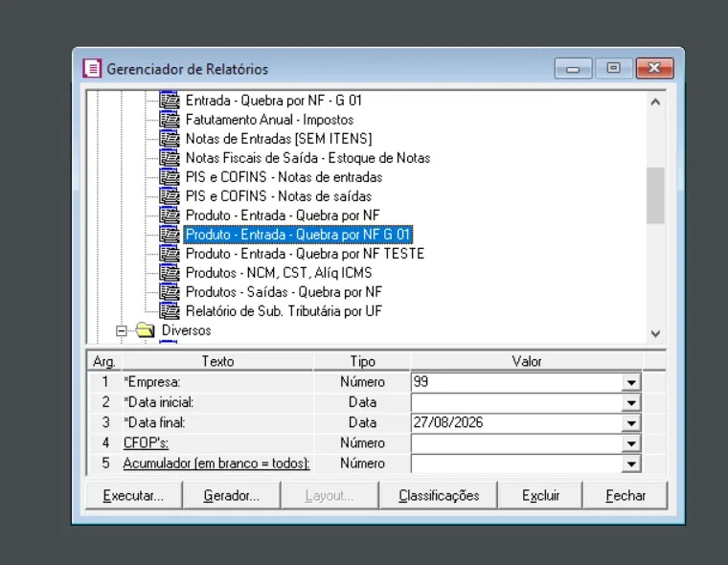Viewport: 728px width, 565px height.
Task: Click the Fechar button
Action: tap(626, 495)
